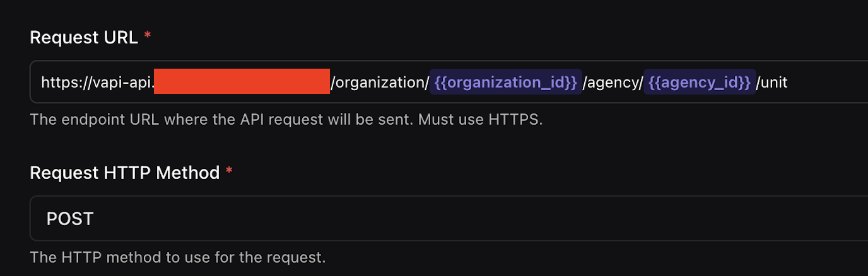Click the /agency/ path segment

(613, 83)
